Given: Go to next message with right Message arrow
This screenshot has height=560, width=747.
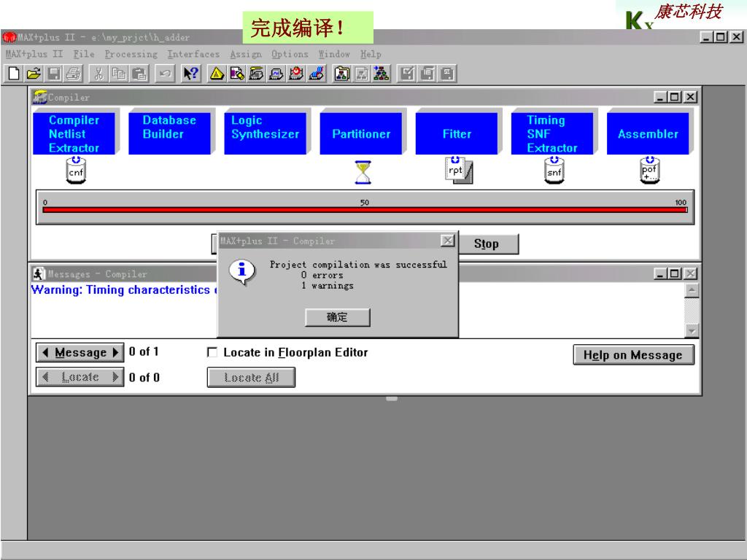Looking at the screenshot, I should (116, 352).
